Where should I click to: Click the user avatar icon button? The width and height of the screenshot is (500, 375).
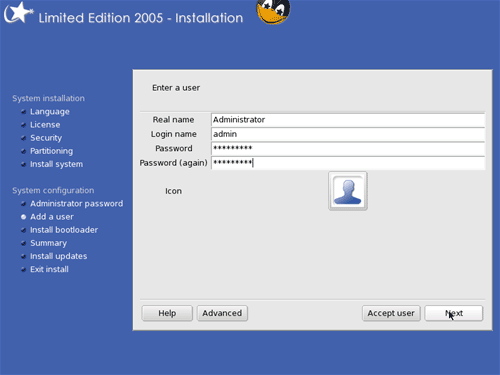[x=348, y=191]
